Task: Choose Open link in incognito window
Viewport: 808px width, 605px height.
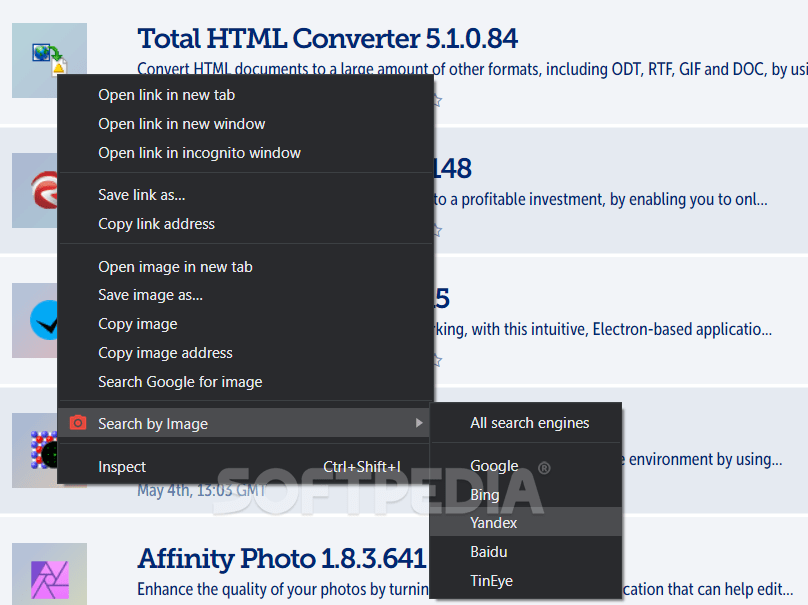Action: click(245, 153)
